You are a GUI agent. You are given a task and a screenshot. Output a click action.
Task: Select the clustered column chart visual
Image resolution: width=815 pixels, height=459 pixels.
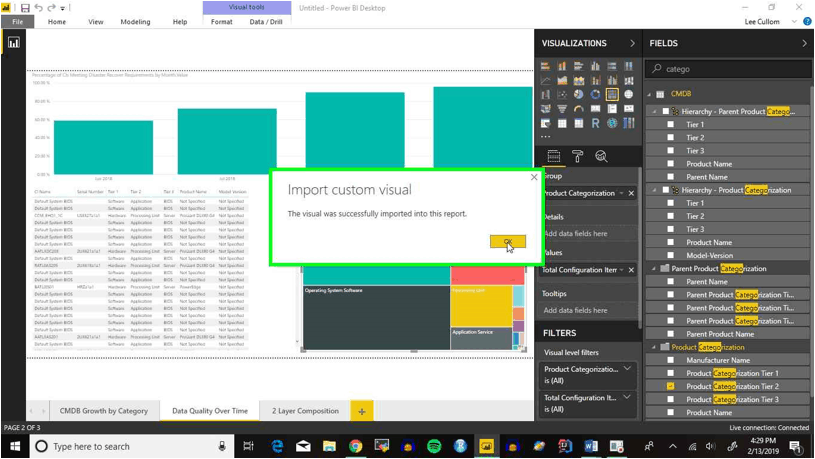pos(595,66)
